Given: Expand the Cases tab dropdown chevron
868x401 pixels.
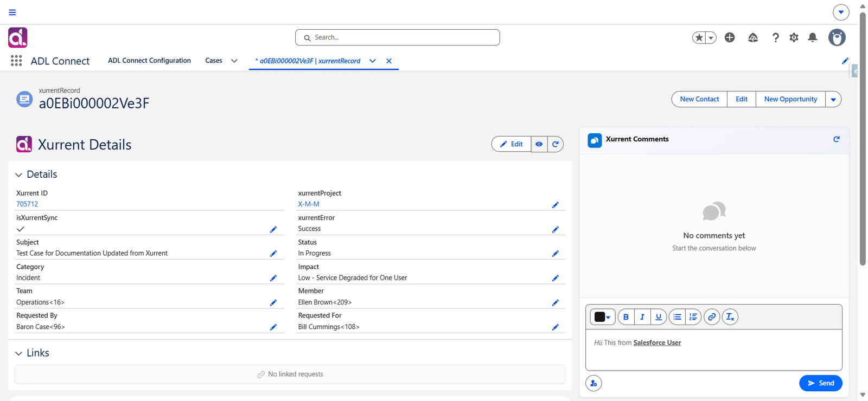Looking at the screenshot, I should [x=234, y=61].
